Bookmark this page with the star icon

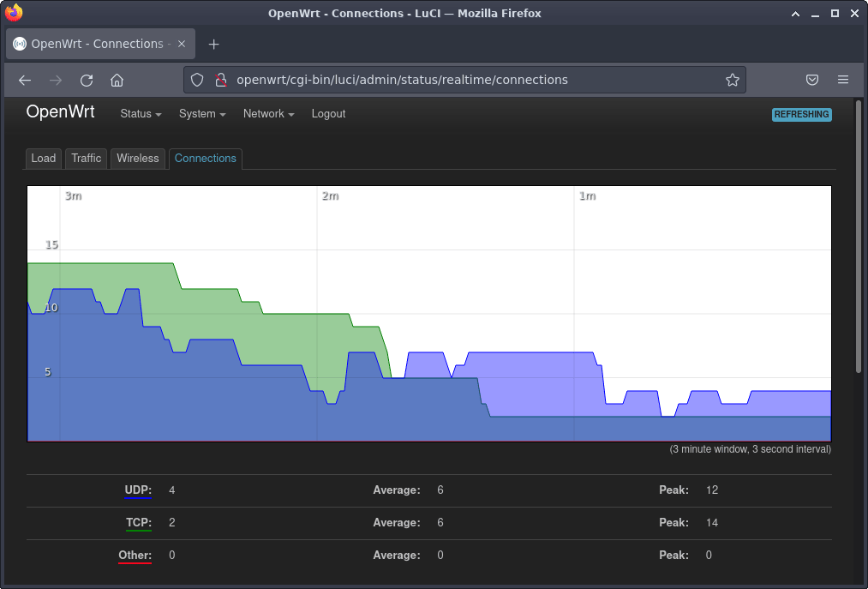732,80
